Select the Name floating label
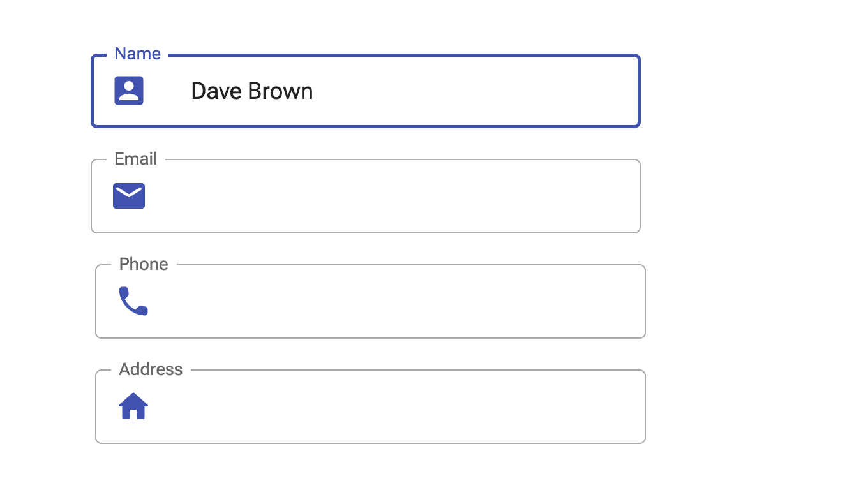The height and width of the screenshot is (504, 868). click(x=137, y=54)
